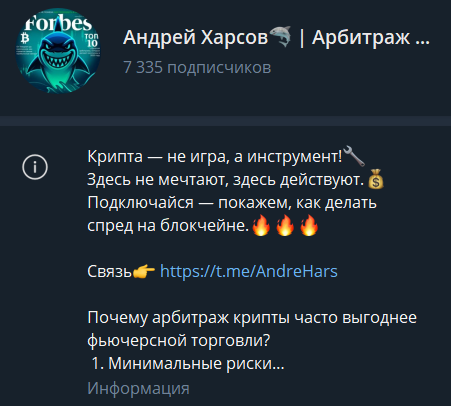Image resolution: width=451 pixels, height=406 pixels.
Task: Click the last fire emoji
Action: 309,225
